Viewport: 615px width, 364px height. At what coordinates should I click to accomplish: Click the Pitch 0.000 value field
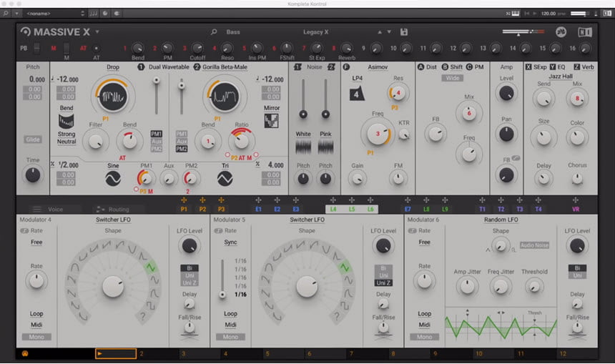tap(37, 79)
